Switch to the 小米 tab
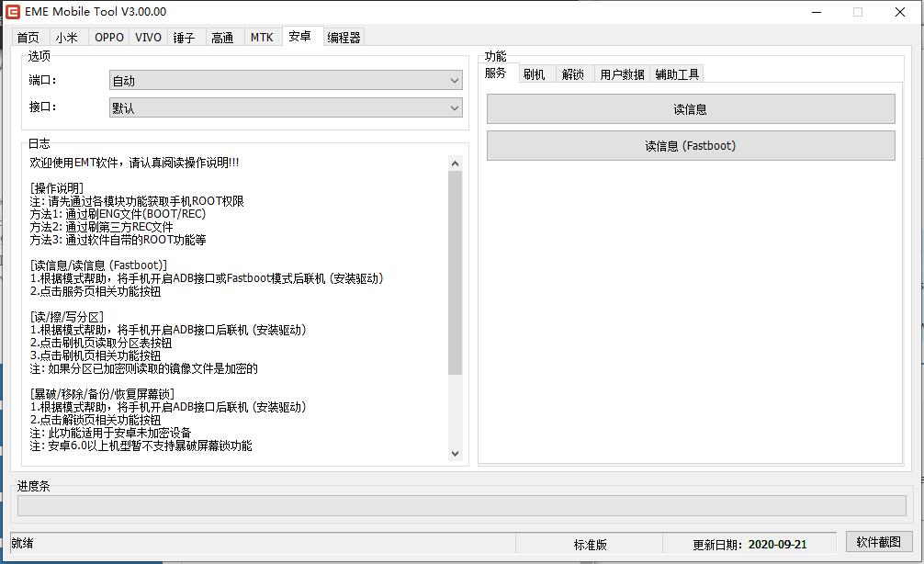 coord(66,38)
